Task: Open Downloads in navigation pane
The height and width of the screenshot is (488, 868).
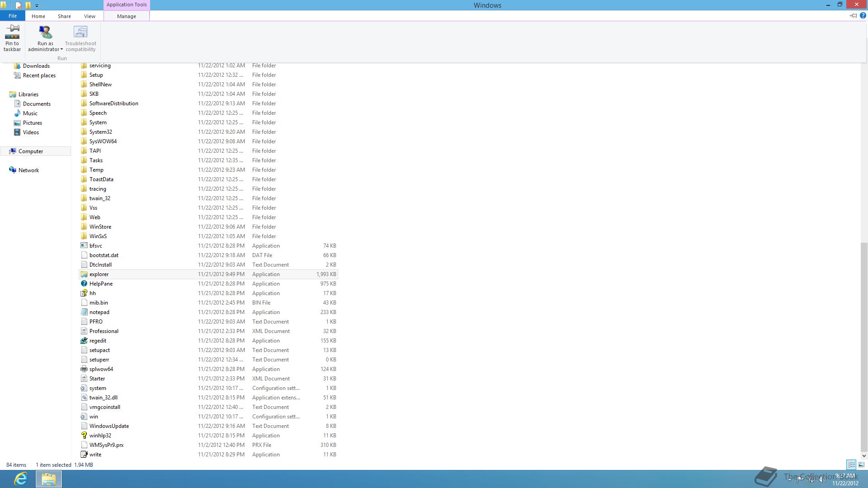Action: point(36,66)
